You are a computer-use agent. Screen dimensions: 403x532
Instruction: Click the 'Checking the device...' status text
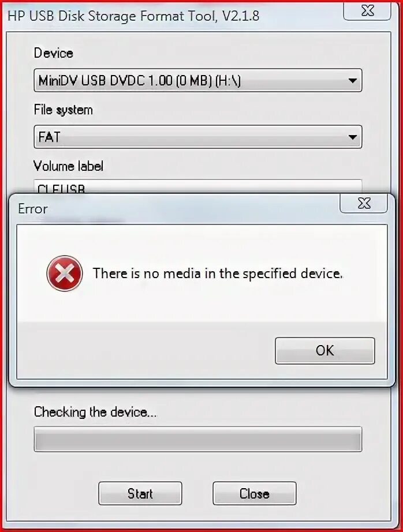(x=95, y=412)
